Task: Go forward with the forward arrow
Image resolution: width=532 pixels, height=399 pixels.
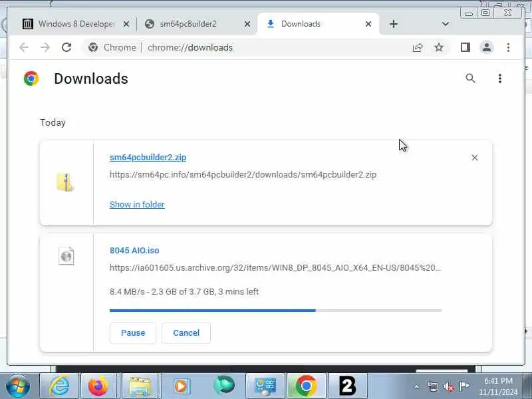Action: point(45,47)
